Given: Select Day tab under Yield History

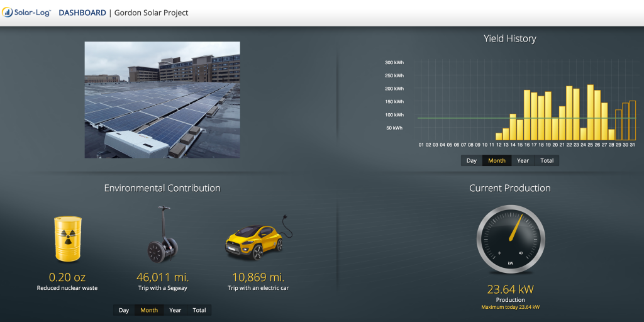Looking at the screenshot, I should [x=472, y=160].
